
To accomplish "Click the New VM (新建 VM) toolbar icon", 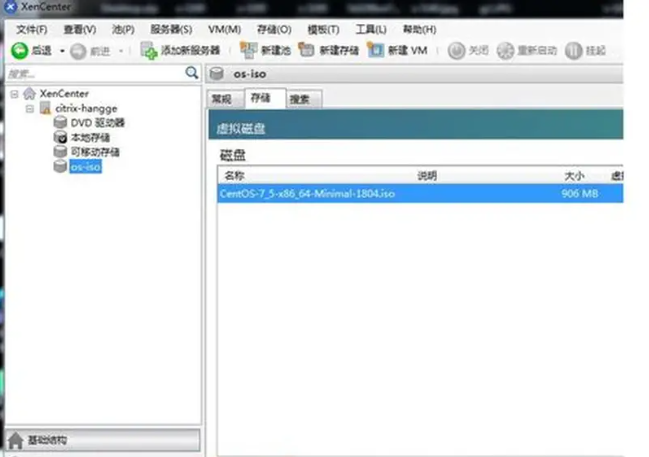I will (x=376, y=50).
